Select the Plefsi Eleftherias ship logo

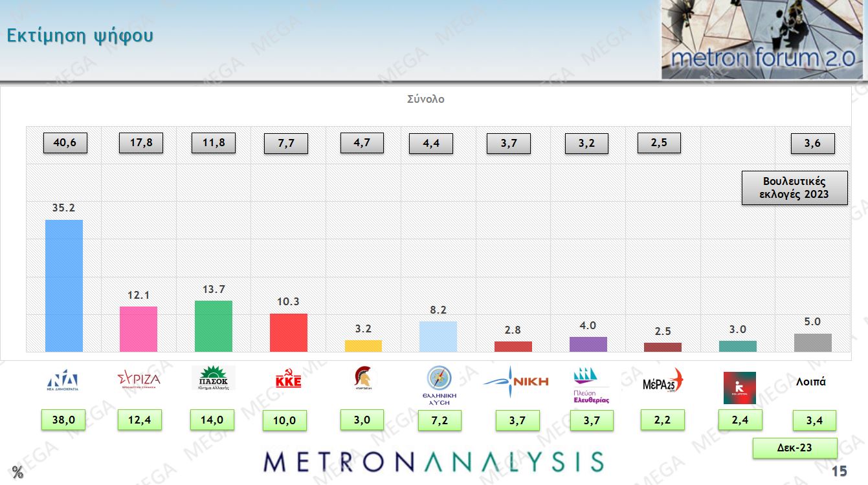pyautogui.click(x=590, y=385)
